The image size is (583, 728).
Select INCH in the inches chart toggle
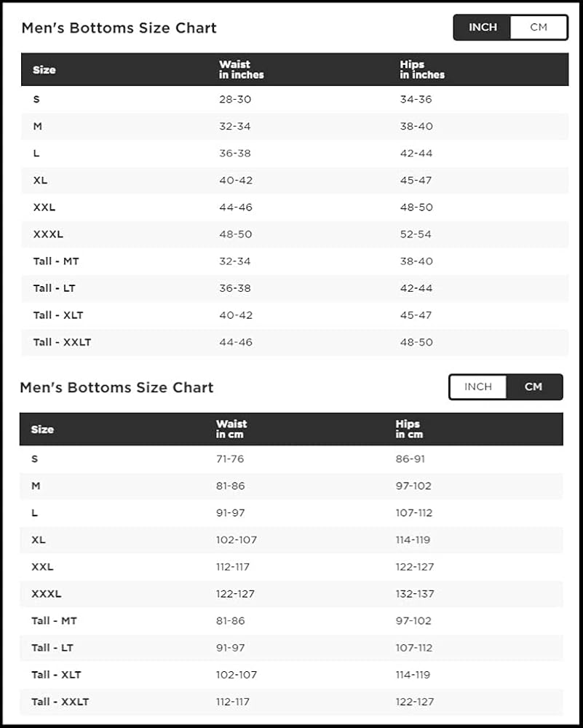point(483,28)
